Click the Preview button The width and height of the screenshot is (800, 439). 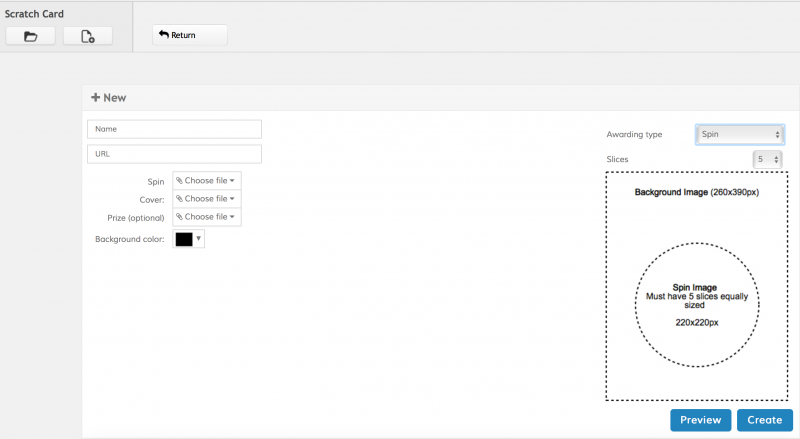(x=700, y=420)
